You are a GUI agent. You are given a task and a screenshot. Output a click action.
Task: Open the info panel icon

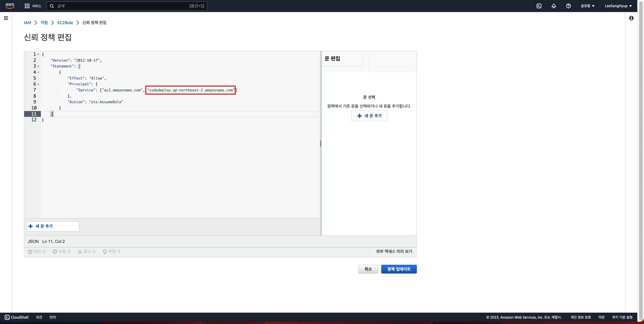point(631,18)
